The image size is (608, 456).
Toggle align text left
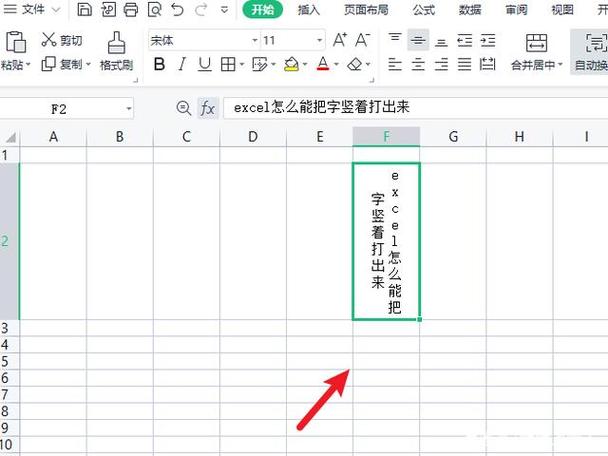coord(395,64)
